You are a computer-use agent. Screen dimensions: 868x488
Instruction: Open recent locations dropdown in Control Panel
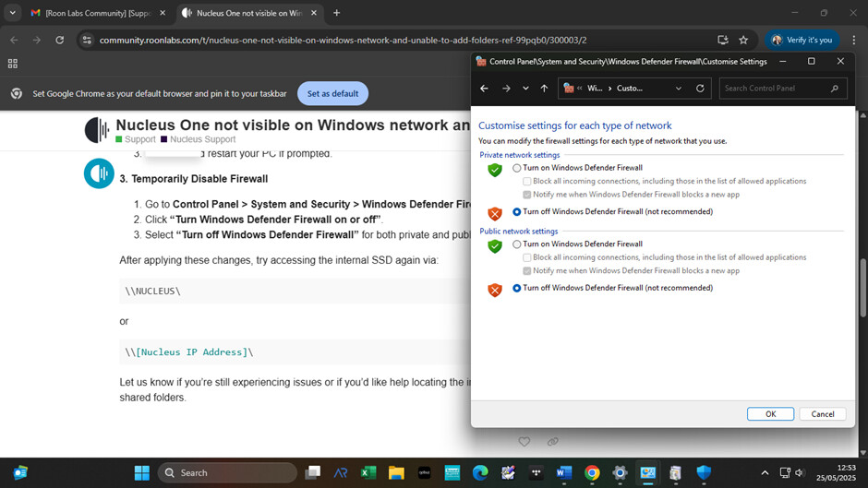click(525, 89)
